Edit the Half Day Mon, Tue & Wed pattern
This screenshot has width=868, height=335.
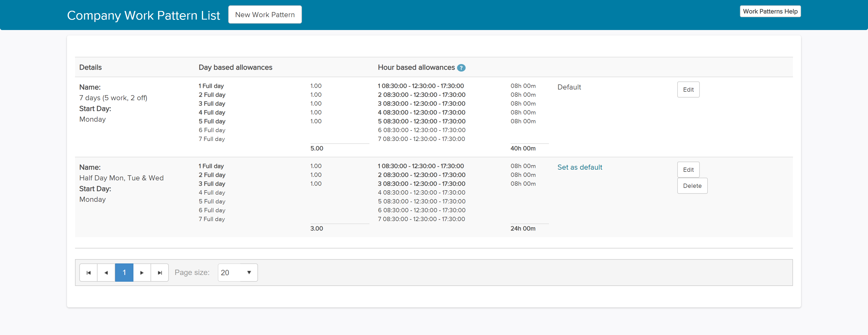point(688,170)
